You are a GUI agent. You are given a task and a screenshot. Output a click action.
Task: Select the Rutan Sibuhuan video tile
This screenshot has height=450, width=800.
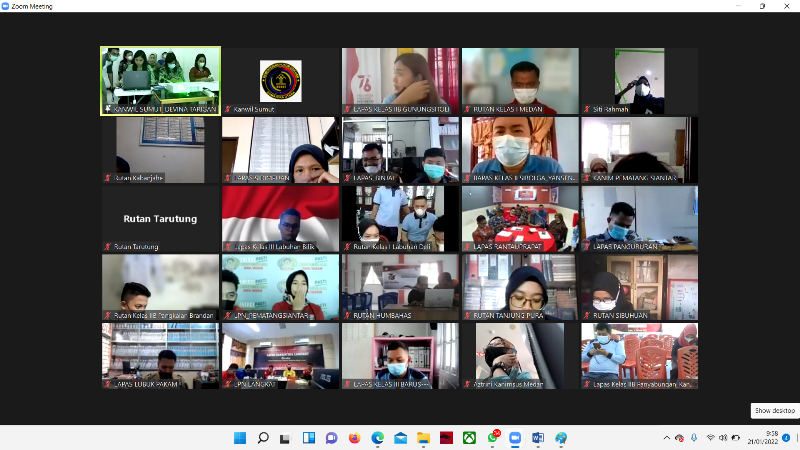[639, 287]
